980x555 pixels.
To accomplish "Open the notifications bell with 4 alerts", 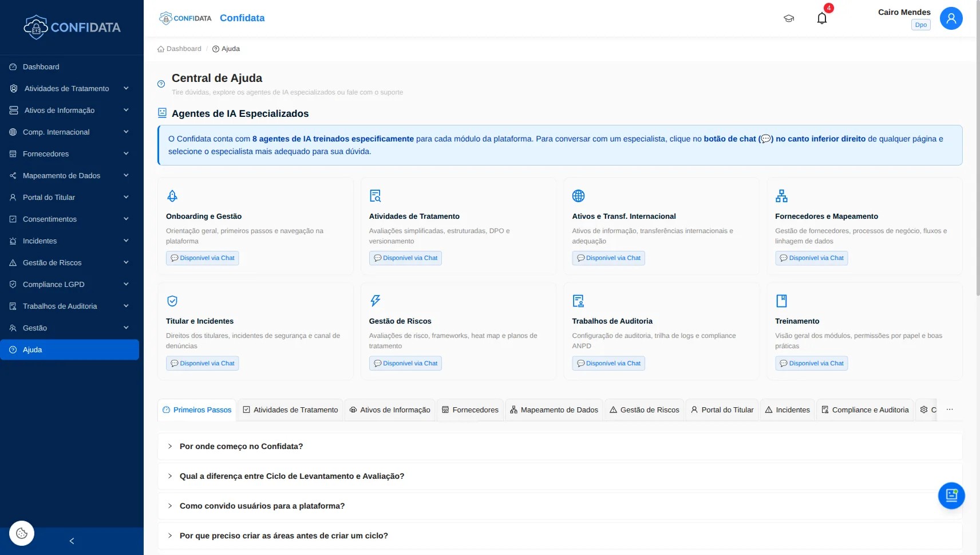I will (823, 18).
